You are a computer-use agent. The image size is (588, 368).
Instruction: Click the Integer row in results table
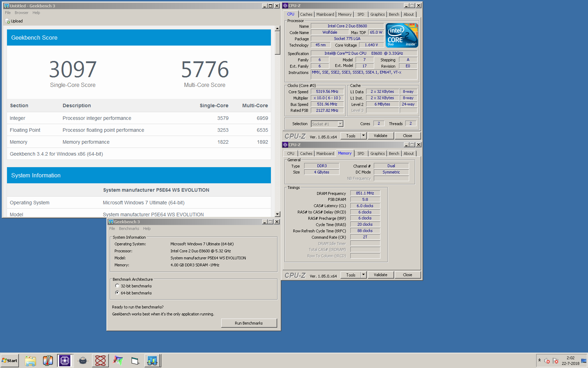tap(139, 118)
